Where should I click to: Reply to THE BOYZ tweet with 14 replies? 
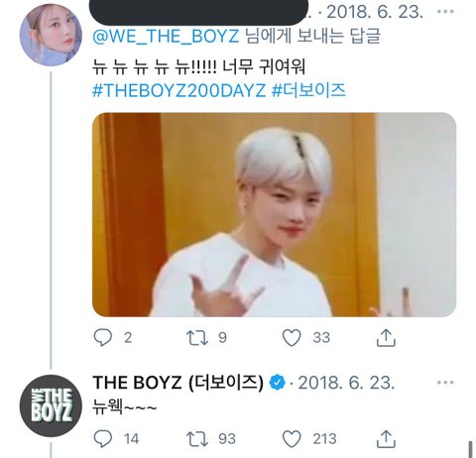103,439
